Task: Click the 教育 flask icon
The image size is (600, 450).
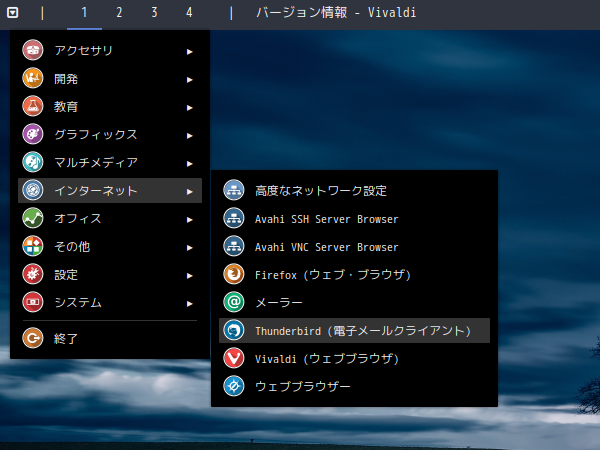Action: (x=33, y=106)
